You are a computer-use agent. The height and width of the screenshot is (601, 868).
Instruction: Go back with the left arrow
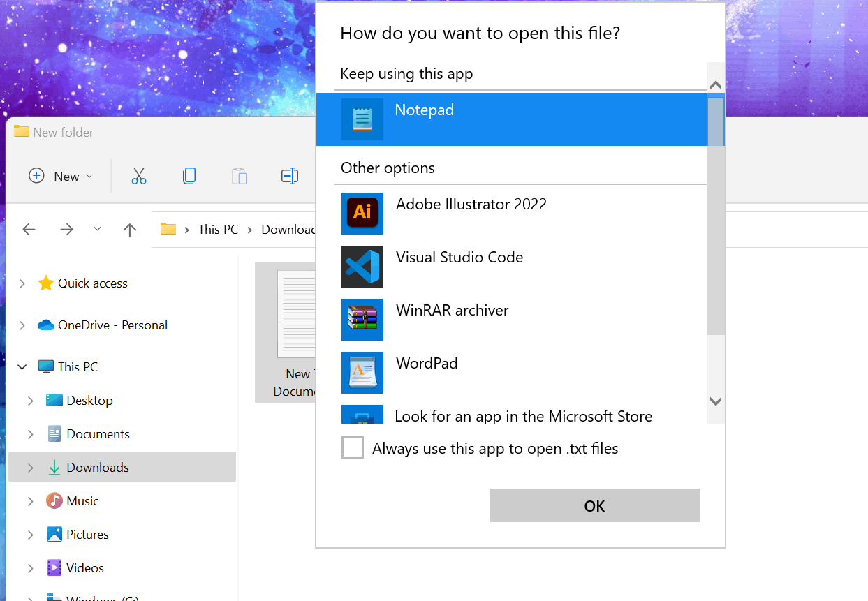click(x=29, y=230)
